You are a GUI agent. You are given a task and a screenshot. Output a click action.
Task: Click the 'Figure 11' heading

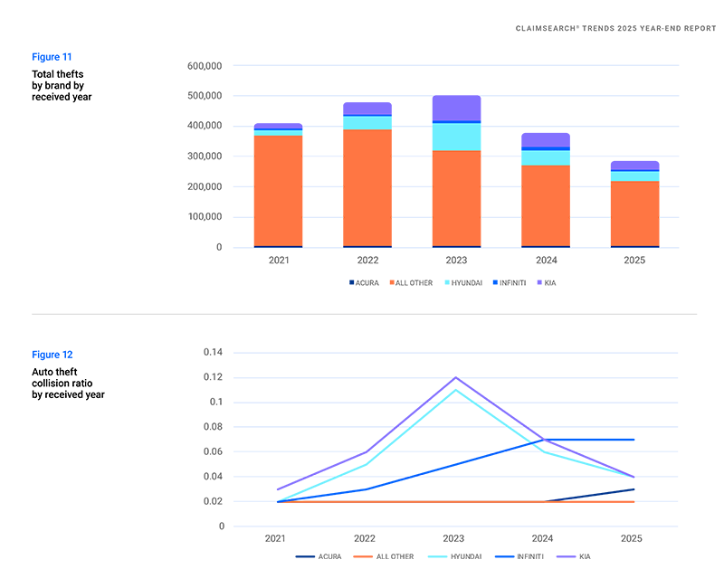52,57
